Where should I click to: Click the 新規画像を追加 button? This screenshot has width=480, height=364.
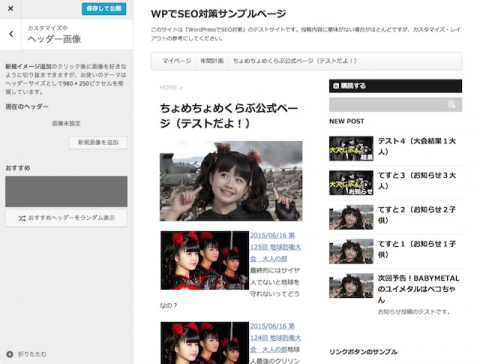[98, 142]
